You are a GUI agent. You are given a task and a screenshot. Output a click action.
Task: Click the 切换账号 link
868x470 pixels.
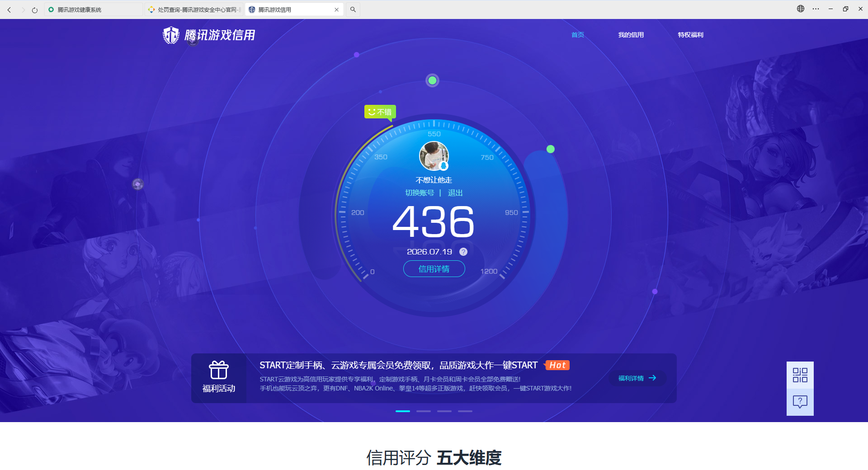coord(420,193)
